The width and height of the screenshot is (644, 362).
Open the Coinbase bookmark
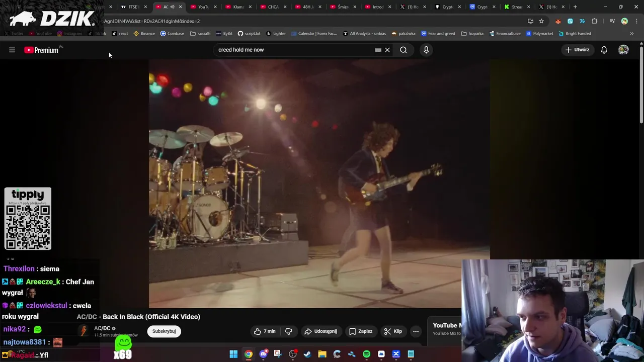coord(172,34)
